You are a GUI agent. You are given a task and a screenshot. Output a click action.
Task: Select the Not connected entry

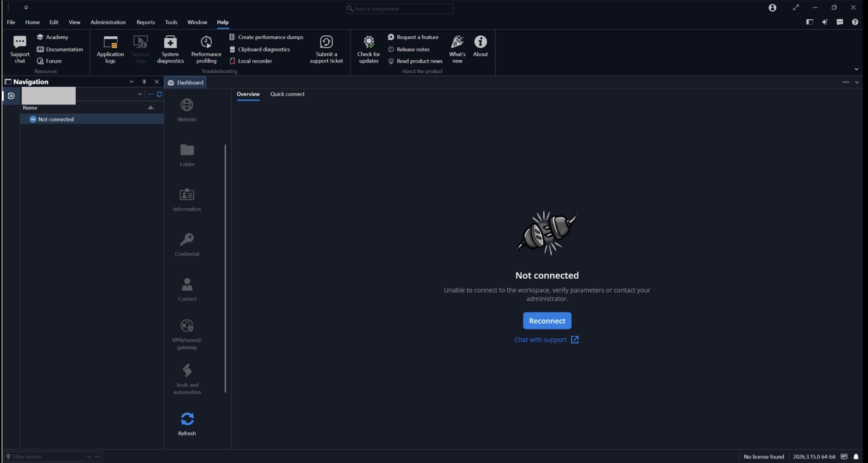tap(92, 119)
